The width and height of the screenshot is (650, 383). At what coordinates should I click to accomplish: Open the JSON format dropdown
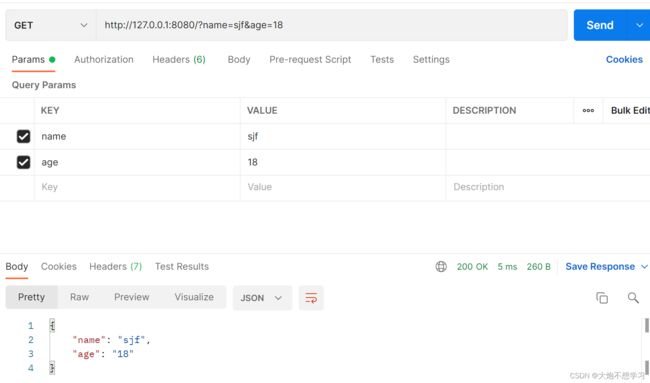point(262,298)
